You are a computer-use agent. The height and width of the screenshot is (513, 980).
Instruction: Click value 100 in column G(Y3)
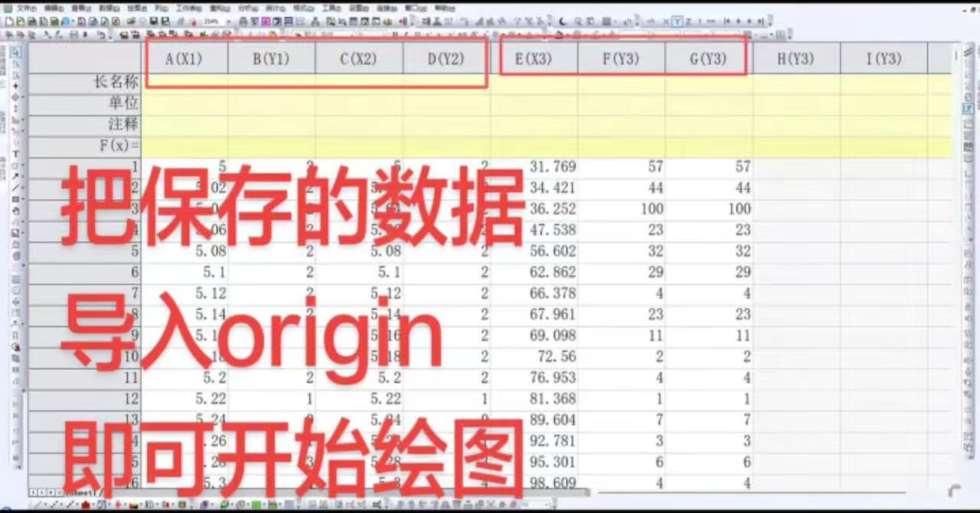click(708, 208)
